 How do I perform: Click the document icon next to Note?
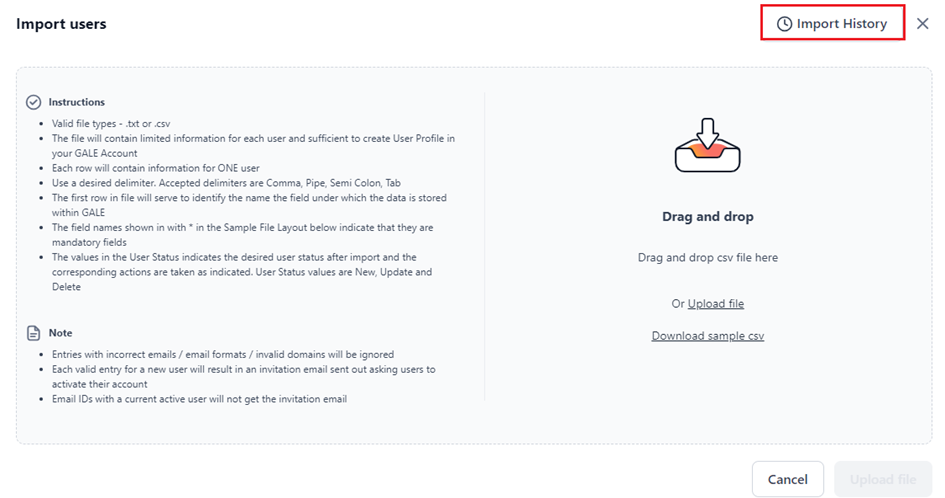click(x=34, y=333)
